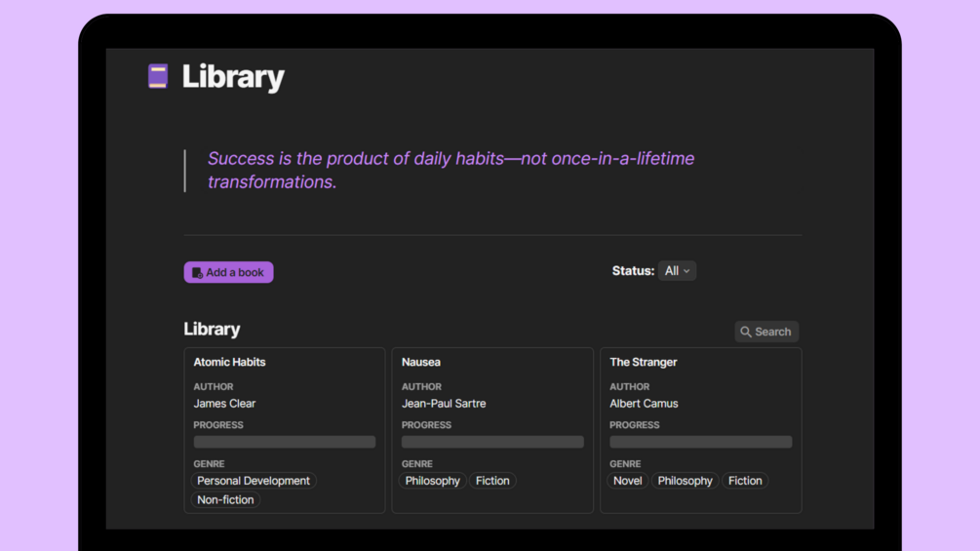Open the Nausea book card
980x551 pixels.
coord(421,362)
